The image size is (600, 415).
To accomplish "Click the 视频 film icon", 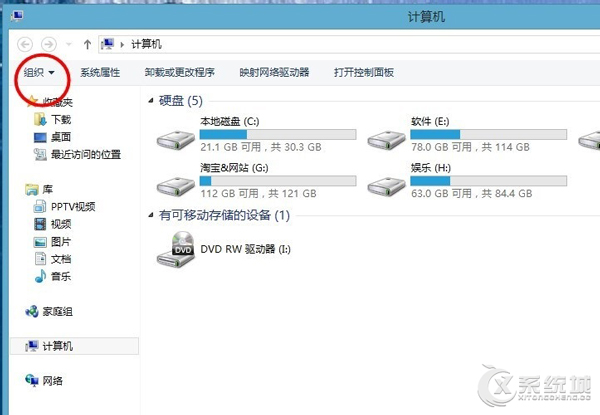I will click(40, 224).
